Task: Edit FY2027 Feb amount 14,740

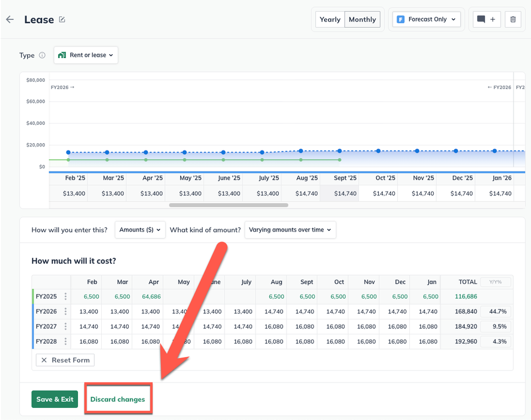Action: (x=86, y=327)
